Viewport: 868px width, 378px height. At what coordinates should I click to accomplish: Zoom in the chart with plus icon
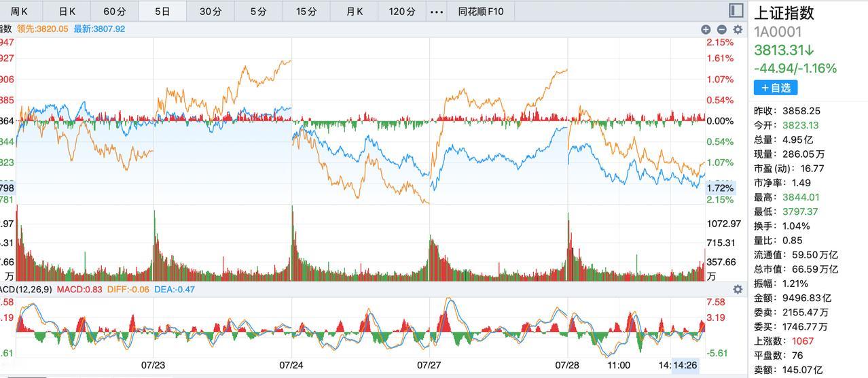tap(706, 29)
